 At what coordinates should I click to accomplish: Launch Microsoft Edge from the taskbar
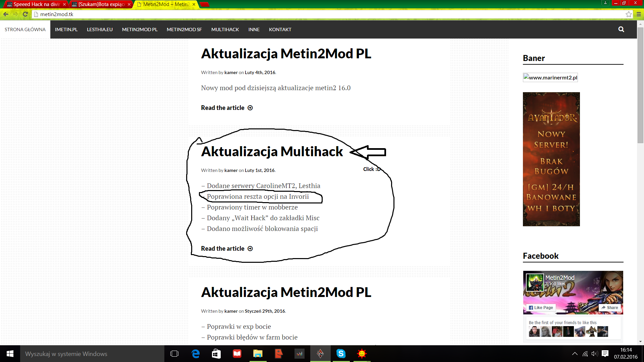click(x=196, y=354)
